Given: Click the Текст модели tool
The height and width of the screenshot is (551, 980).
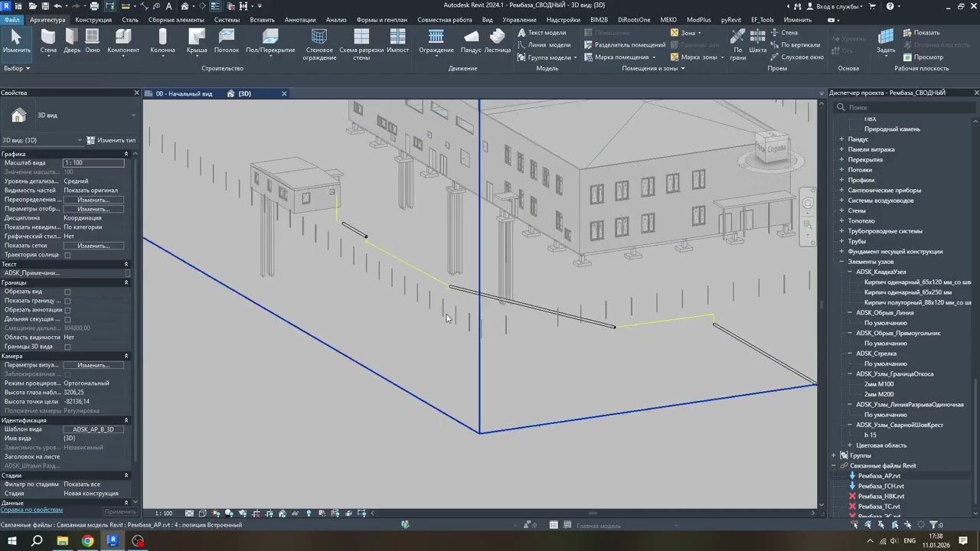Looking at the screenshot, I should 541,33.
